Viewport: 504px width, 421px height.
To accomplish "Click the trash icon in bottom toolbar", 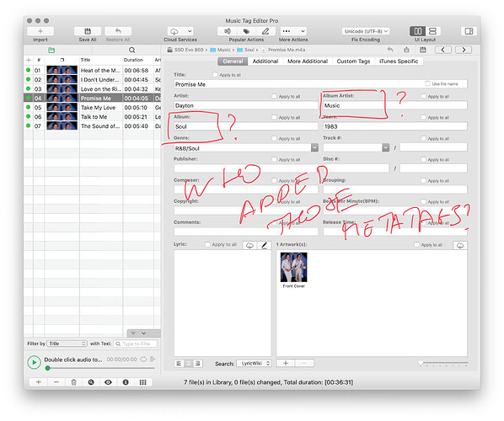I will pyautogui.click(x=73, y=382).
